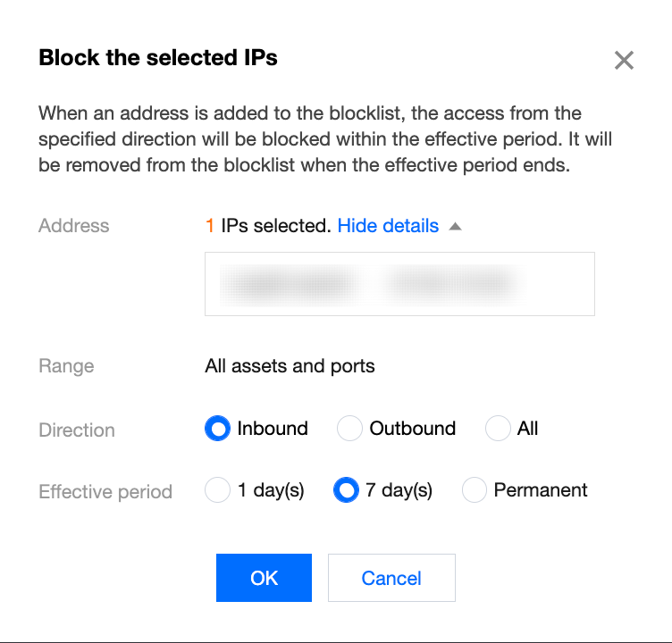This screenshot has height=643, width=672.
Task: Click the Range field label
Action: [66, 366]
